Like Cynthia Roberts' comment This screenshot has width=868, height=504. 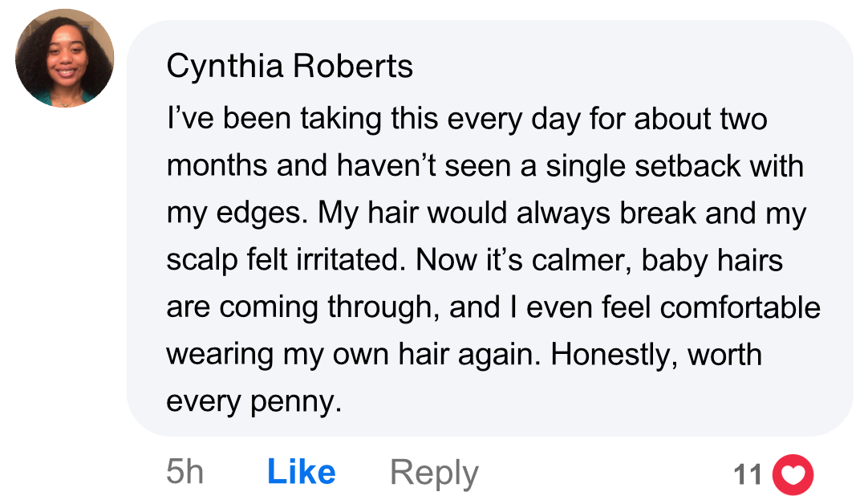click(x=301, y=473)
